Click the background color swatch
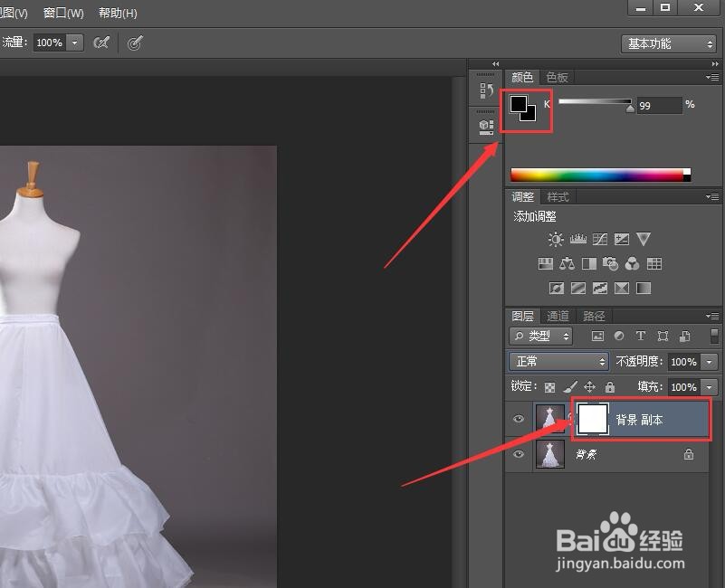 click(x=531, y=115)
